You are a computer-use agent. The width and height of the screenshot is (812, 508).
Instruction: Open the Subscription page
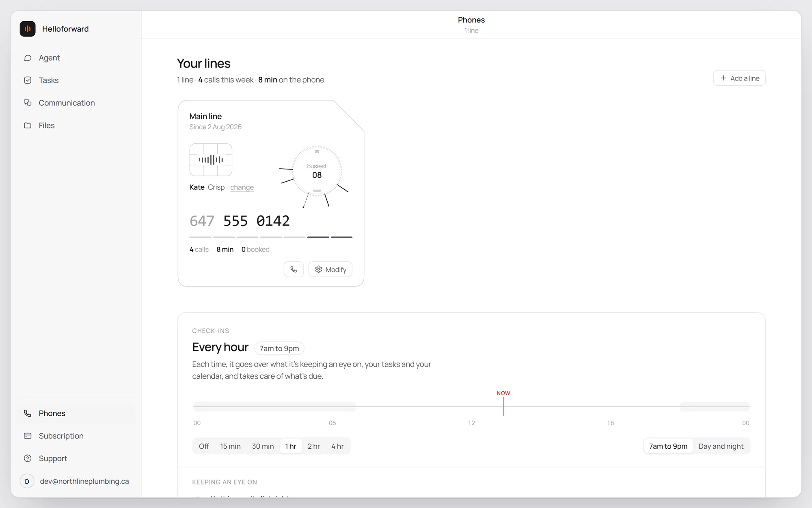point(77,436)
